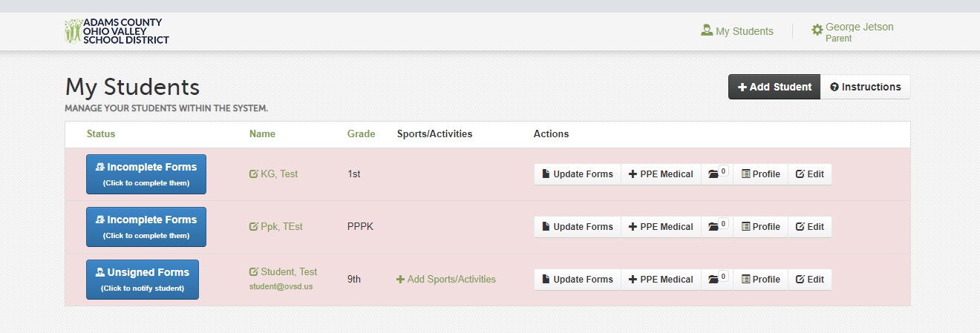Edit the Ppk, TEst student record
This screenshot has height=333, width=980.
point(810,226)
